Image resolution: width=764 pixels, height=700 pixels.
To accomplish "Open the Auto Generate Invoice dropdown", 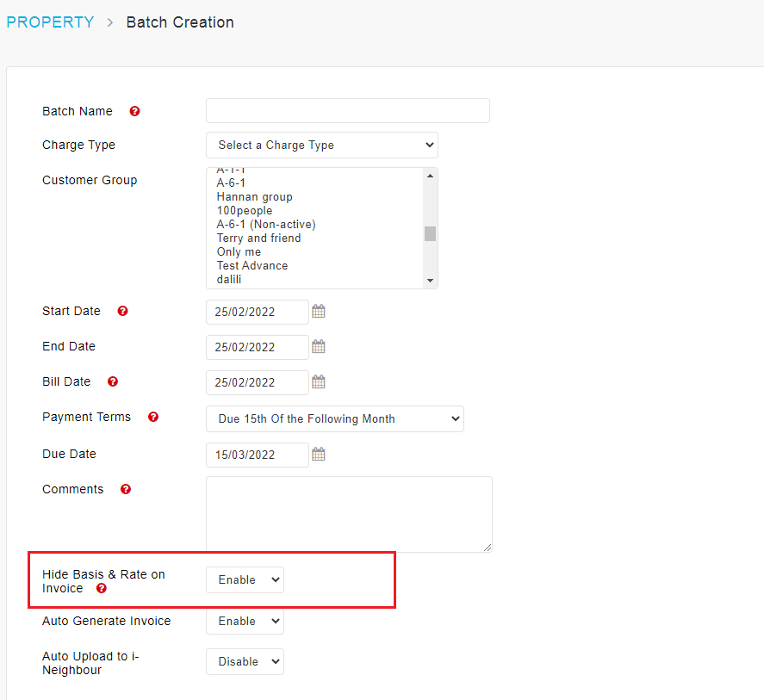I will pos(245,621).
